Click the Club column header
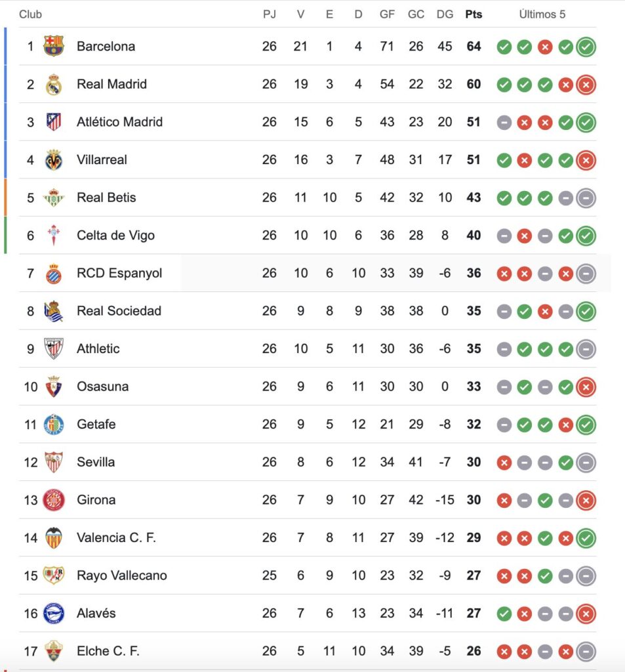 [x=30, y=14]
